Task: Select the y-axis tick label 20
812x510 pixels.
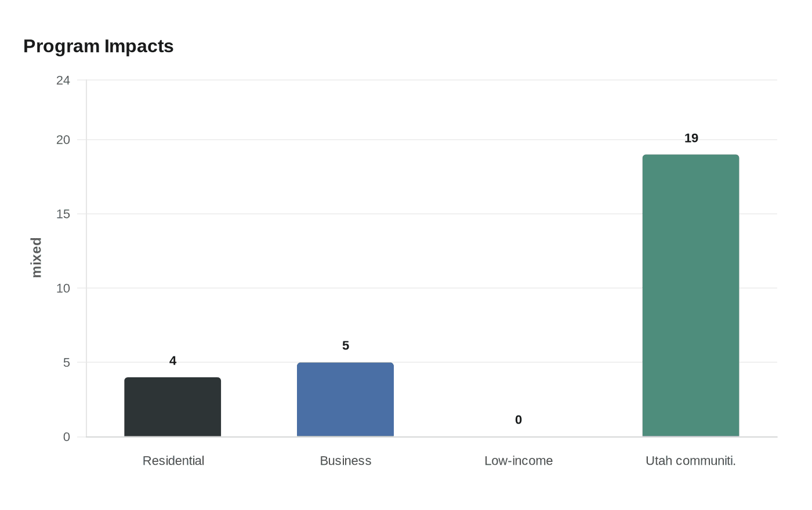Action: tap(63, 140)
